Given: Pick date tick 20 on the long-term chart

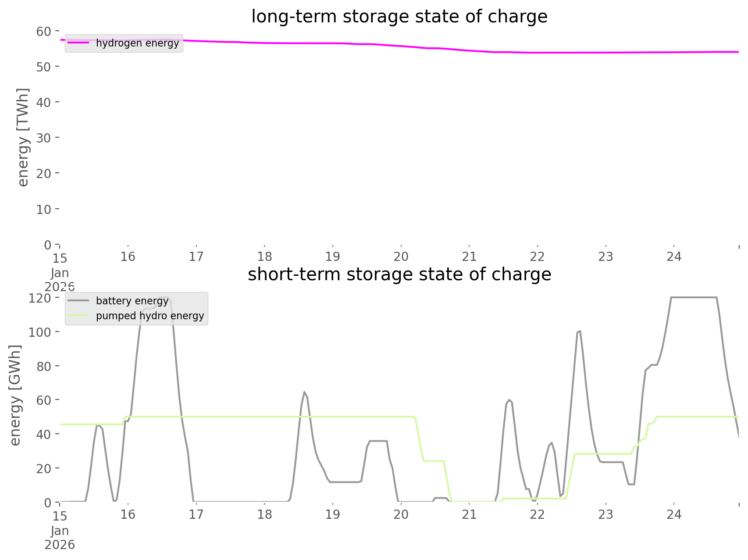Looking at the screenshot, I should point(401,257).
